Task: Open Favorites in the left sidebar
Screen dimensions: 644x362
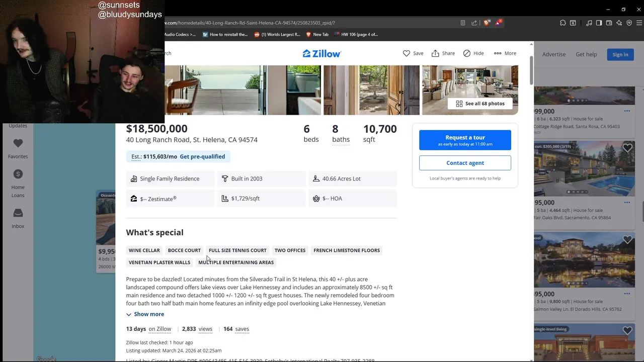Action: coord(18,148)
